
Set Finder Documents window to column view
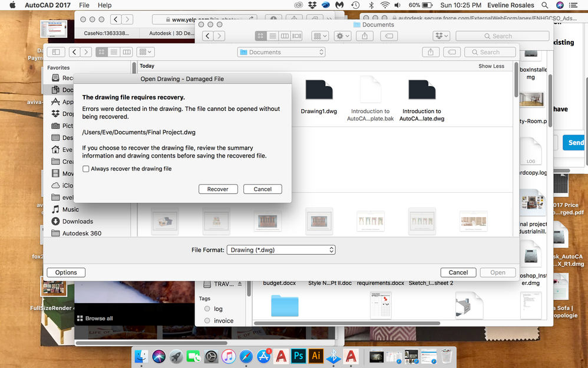coord(285,36)
